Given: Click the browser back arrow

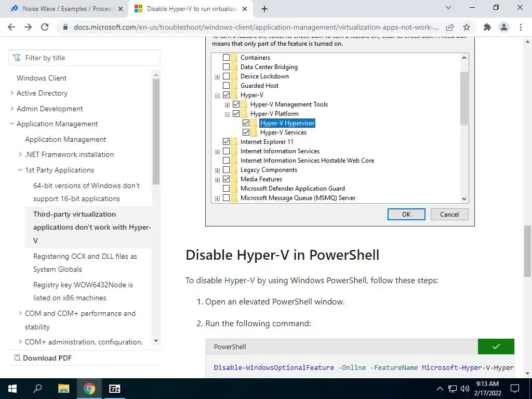Looking at the screenshot, I should [x=11, y=27].
